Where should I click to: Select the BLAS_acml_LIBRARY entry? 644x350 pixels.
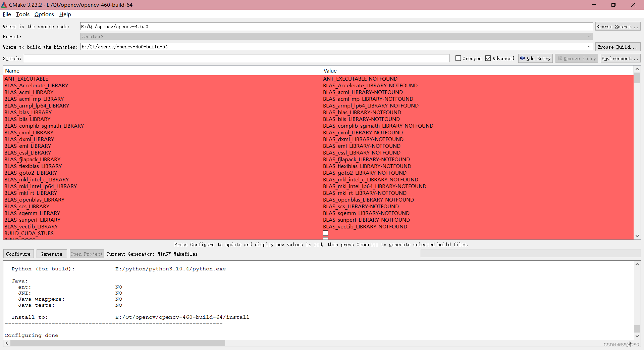pyautogui.click(x=29, y=92)
